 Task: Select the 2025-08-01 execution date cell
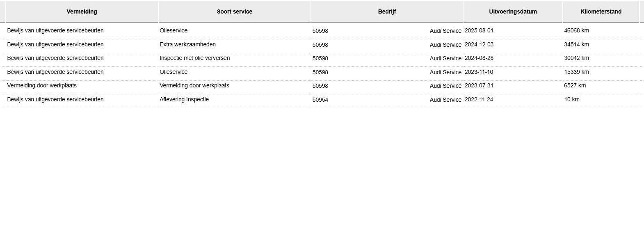[x=479, y=31]
